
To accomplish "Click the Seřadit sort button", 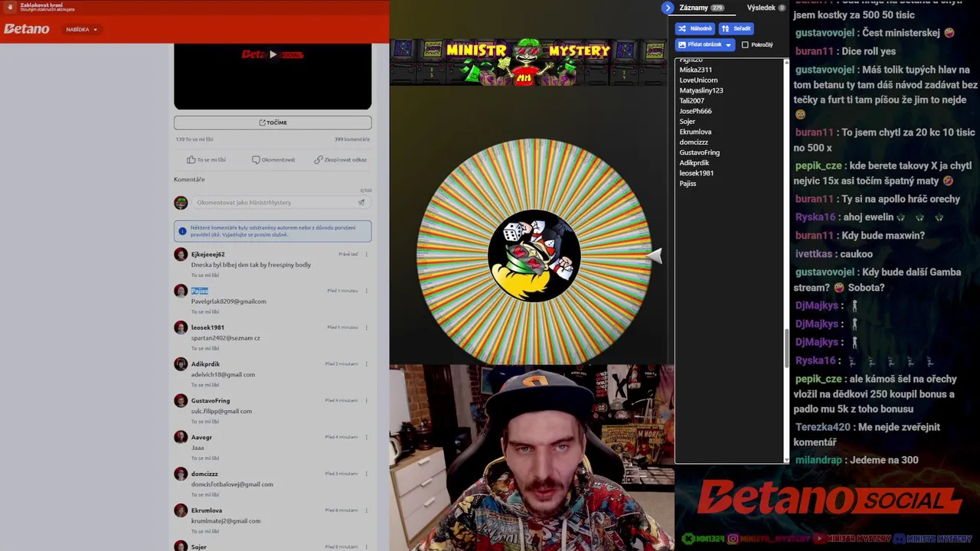I will [737, 28].
